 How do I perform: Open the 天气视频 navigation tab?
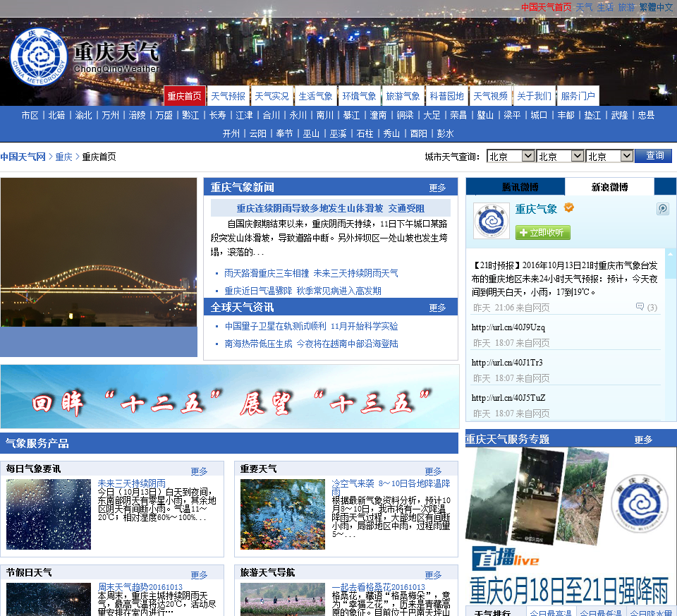pyautogui.click(x=490, y=96)
